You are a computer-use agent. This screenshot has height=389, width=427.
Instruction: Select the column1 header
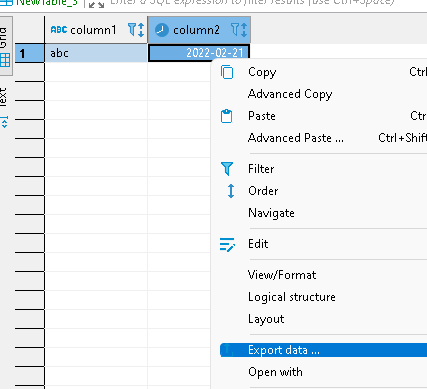point(96,30)
